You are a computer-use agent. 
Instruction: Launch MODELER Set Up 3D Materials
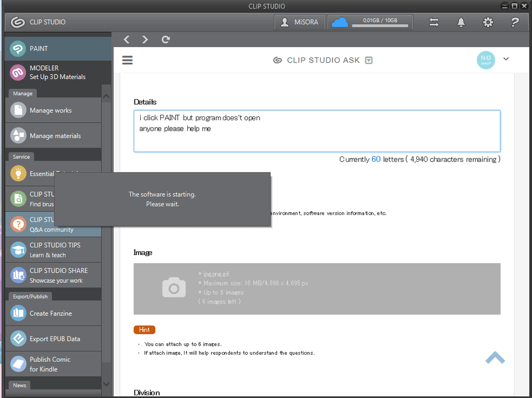click(58, 72)
